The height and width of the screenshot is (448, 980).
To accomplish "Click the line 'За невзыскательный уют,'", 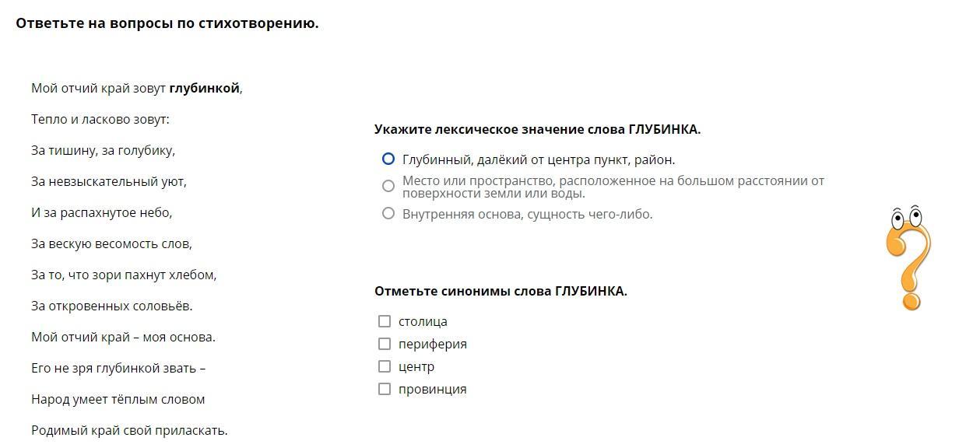I will 109,182.
